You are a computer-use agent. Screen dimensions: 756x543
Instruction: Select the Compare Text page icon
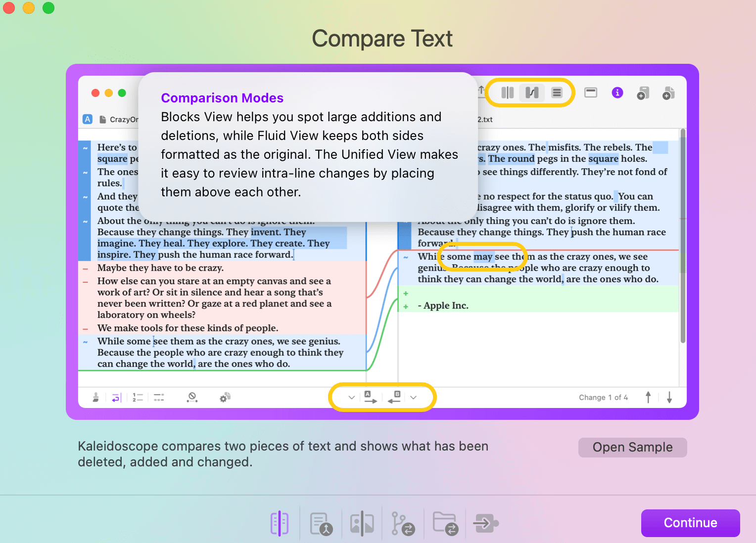click(280, 523)
